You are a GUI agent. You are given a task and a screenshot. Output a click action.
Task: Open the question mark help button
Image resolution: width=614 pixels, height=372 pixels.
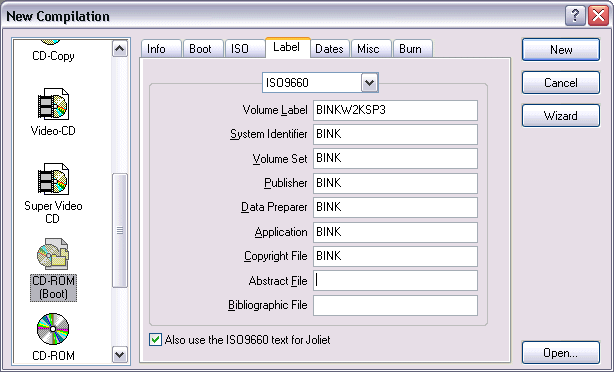(x=575, y=16)
